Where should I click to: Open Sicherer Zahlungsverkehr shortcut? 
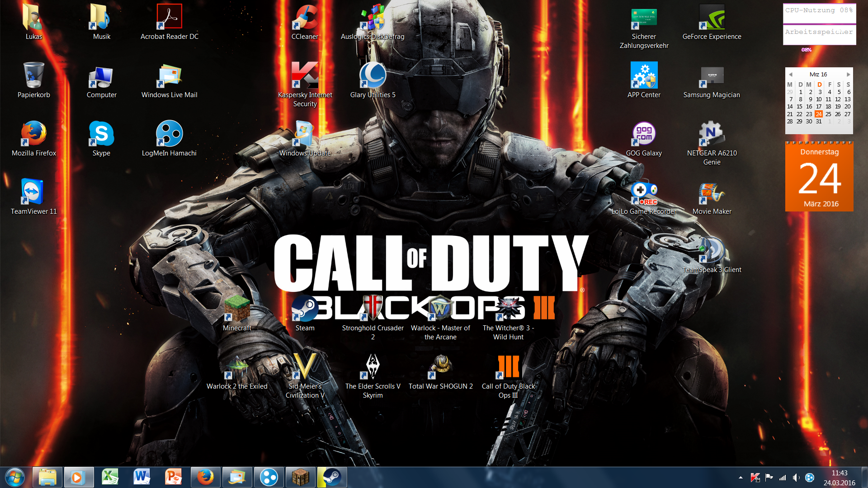[x=644, y=26]
